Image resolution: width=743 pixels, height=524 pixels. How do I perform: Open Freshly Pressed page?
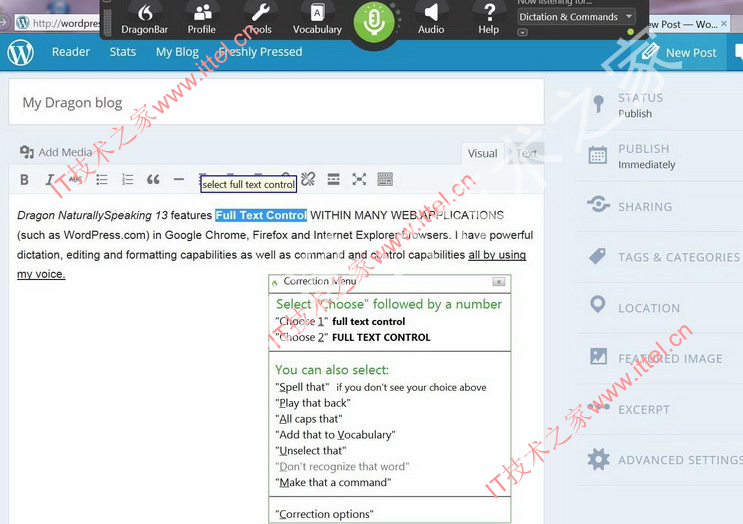(260, 52)
